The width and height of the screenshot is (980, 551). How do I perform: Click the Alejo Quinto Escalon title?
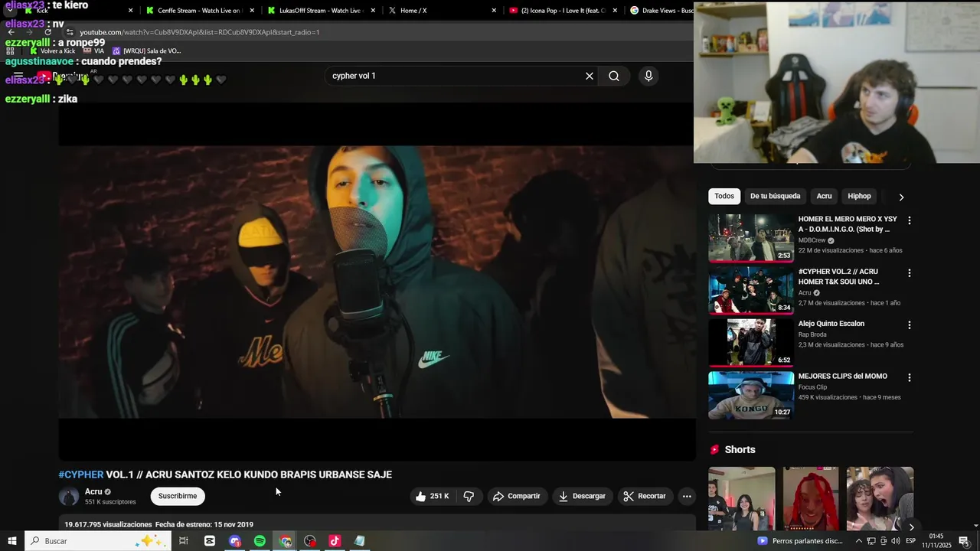coord(831,324)
